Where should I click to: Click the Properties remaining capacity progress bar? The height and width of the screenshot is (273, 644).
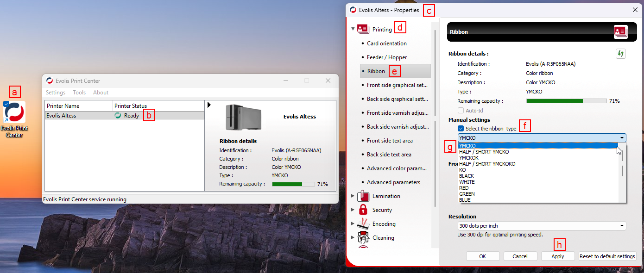566,101
